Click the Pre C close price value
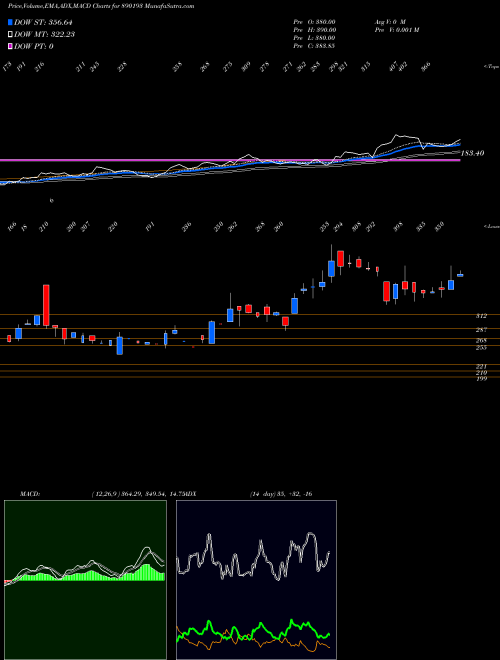Viewport: 500px width, 660px height. [x=314, y=45]
